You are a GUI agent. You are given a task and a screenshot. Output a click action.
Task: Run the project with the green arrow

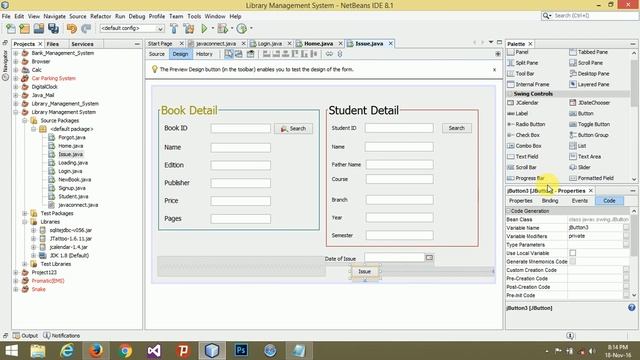[204, 29]
